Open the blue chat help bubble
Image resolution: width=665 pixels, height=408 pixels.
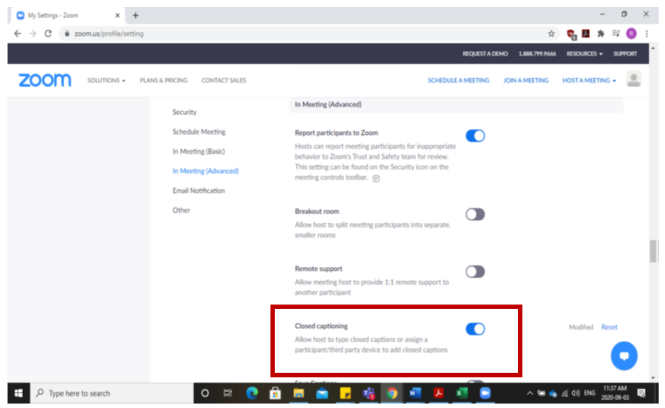pyautogui.click(x=624, y=356)
